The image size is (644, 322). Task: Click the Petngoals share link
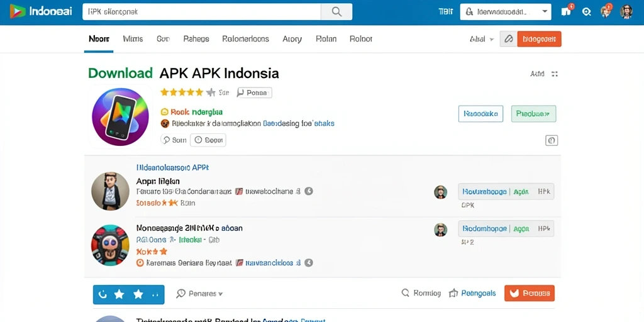click(472, 293)
